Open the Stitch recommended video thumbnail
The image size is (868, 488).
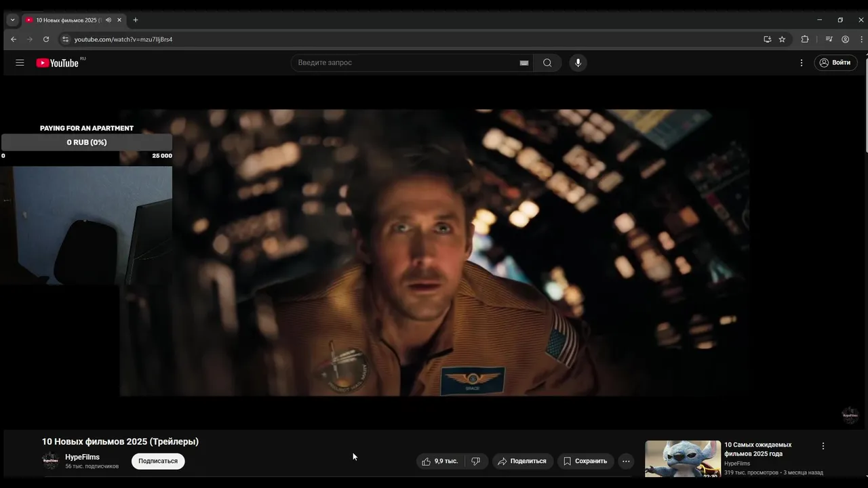683,459
